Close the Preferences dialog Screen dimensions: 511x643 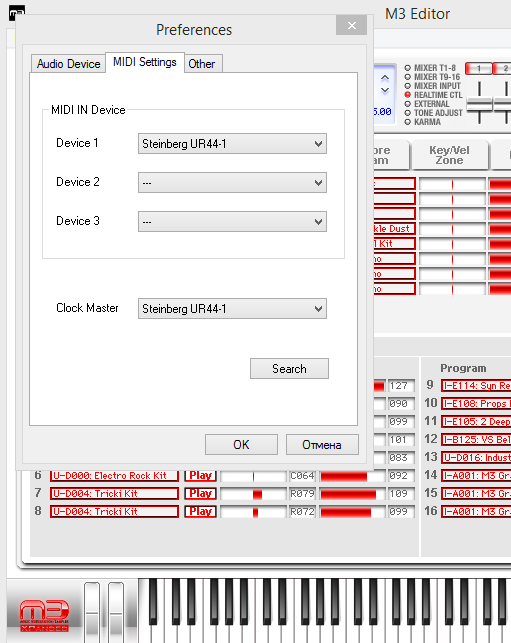351,25
